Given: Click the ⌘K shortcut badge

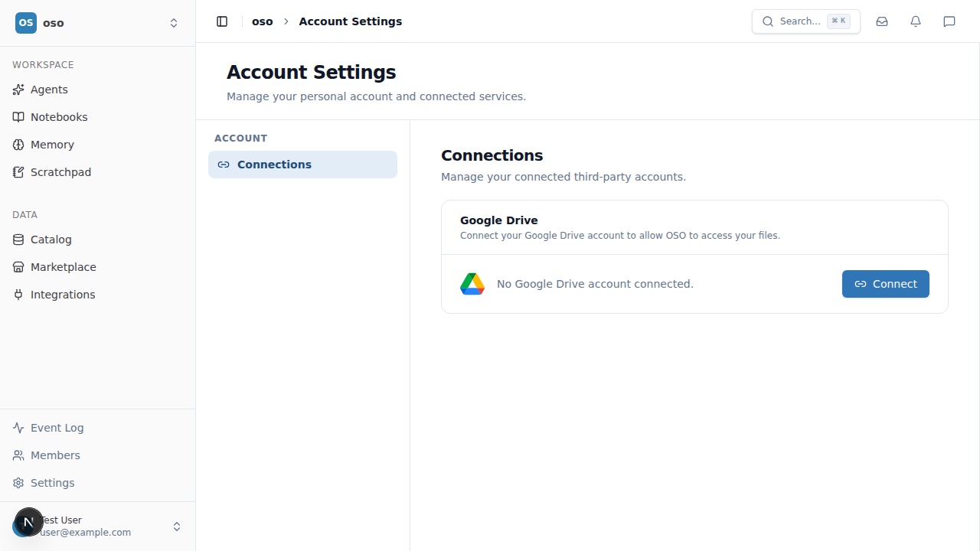Looking at the screenshot, I should 838,21.
